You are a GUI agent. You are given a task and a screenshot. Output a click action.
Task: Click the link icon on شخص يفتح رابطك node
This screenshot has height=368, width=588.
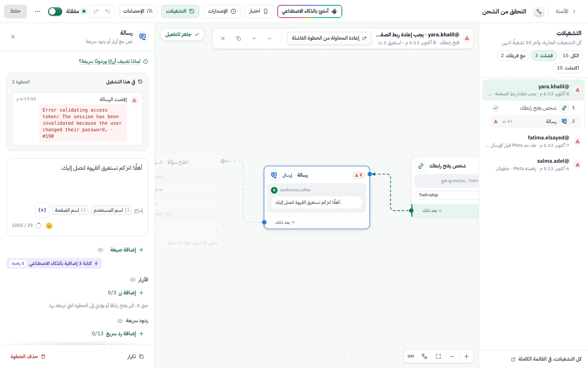(x=421, y=166)
